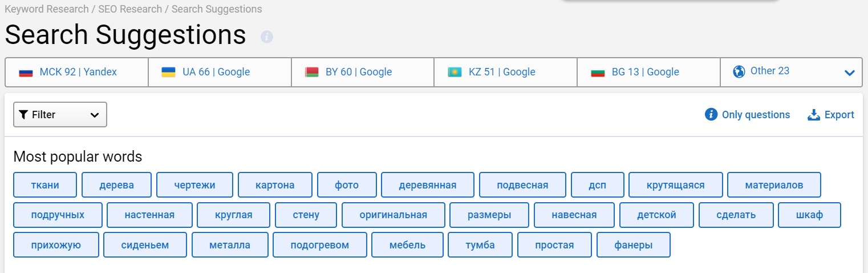
Task: Expand the Other 23 regions chevron
Action: pos(849,73)
